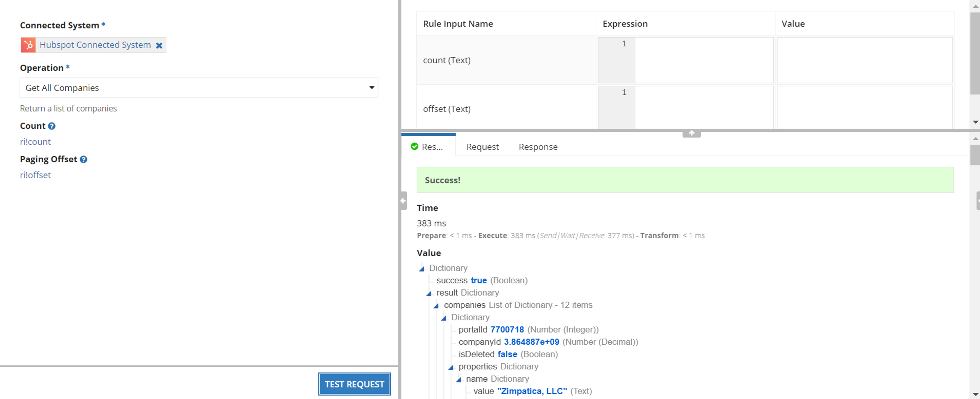This screenshot has width=980, height=399.
Task: Click the results pane scrollbar up arrow
Action: click(x=975, y=139)
